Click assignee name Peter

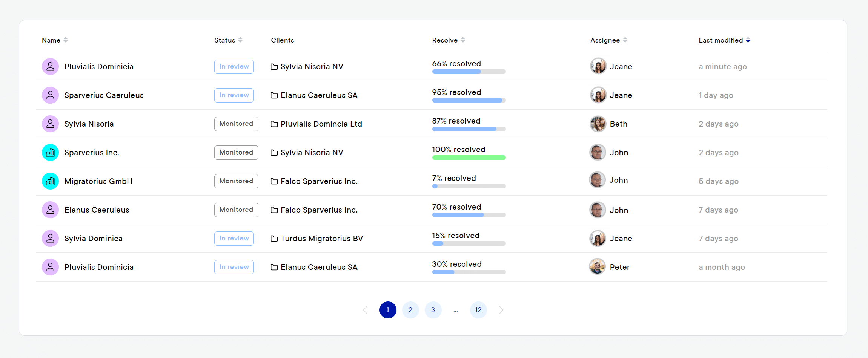point(620,267)
